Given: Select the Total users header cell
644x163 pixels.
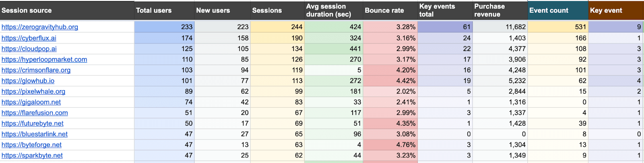Looking at the screenshot, I should click(x=164, y=10).
